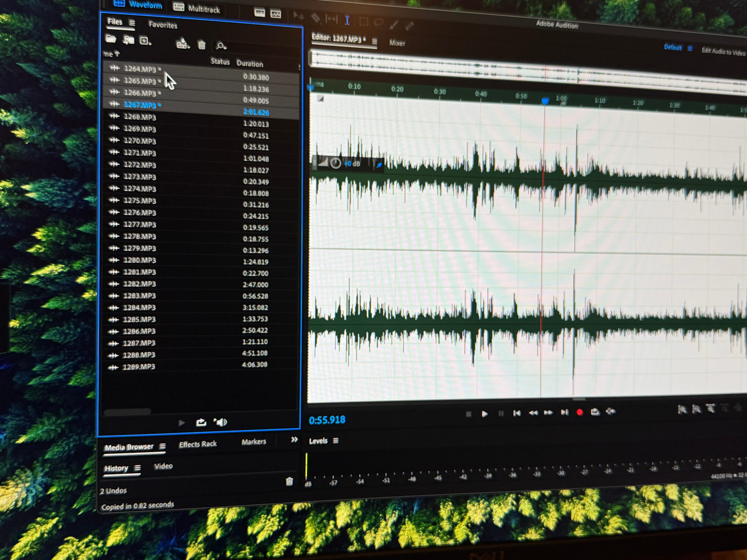Image resolution: width=747 pixels, height=560 pixels.
Task: Move playhead to previous marker
Action: click(517, 413)
